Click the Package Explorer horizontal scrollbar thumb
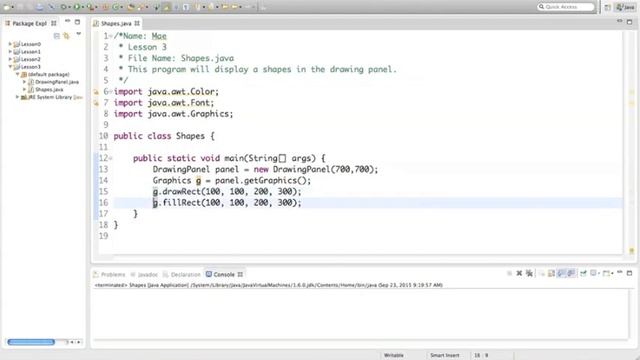Viewport: 640px width, 360px height. (31, 342)
